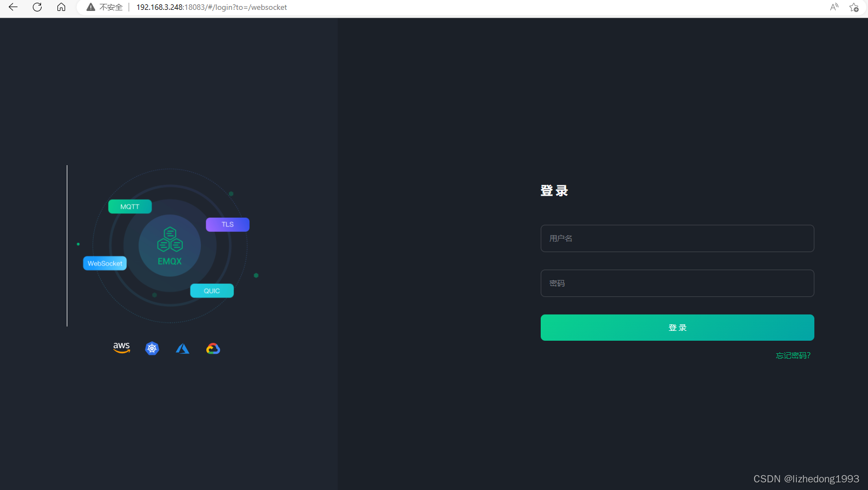Screen dimensions: 868x490
Task: Focus the 密码 password input field
Action: point(677,283)
